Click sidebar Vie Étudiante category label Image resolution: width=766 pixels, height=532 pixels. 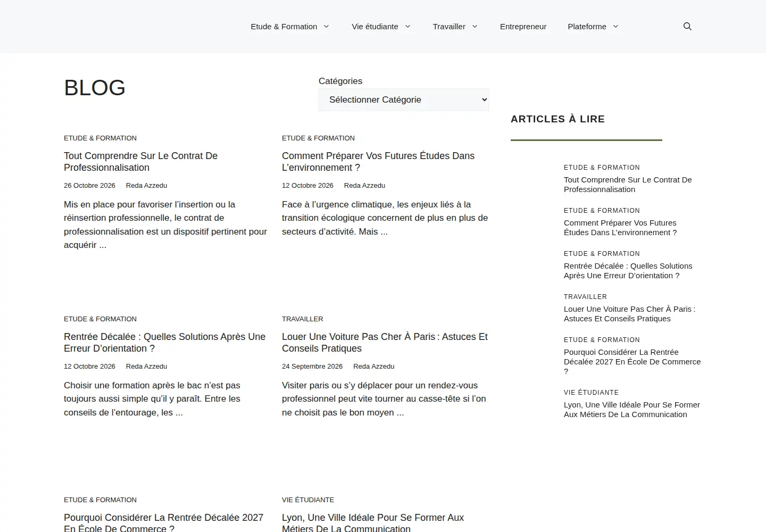591,393
